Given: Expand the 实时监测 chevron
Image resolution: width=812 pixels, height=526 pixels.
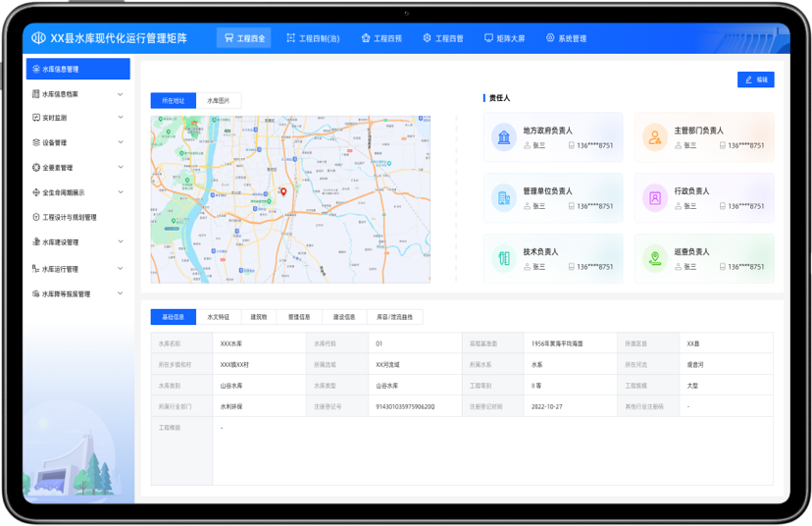Looking at the screenshot, I should pyautogui.click(x=121, y=117).
